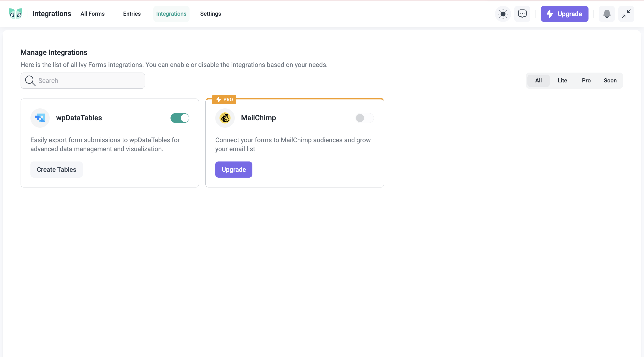
Task: Open notifications bell icon
Action: coord(606,14)
